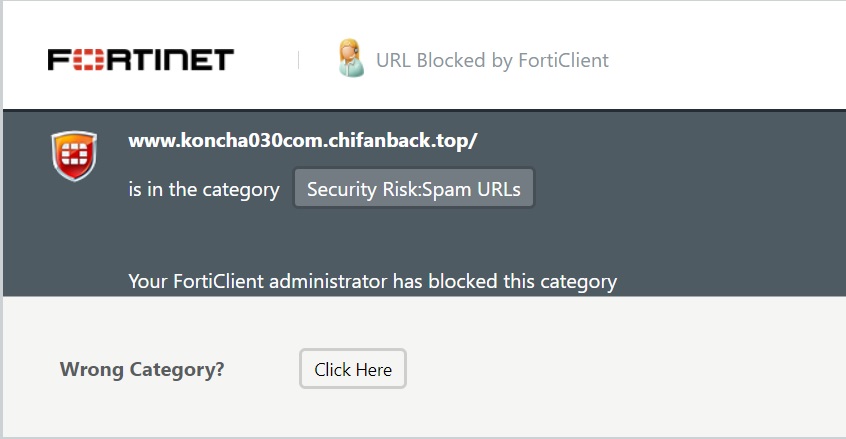
Task: Click the Wrong Category? label
Action: [142, 370]
